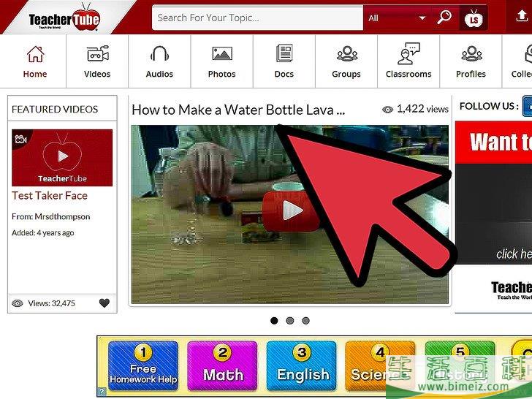Click the Videos camera icon
Image resolution: width=532 pixels, height=399 pixels.
[x=98, y=53]
